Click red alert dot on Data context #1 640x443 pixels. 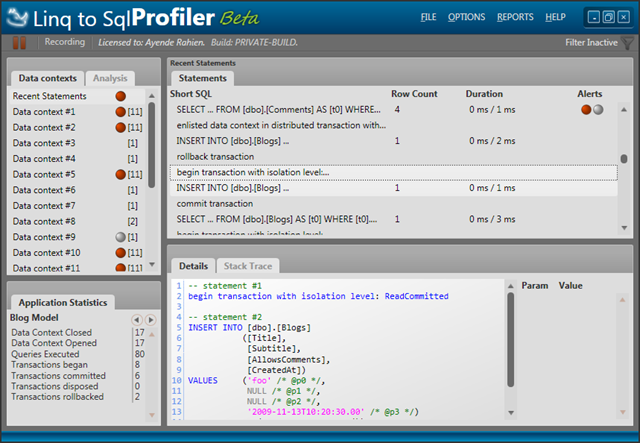(120, 111)
